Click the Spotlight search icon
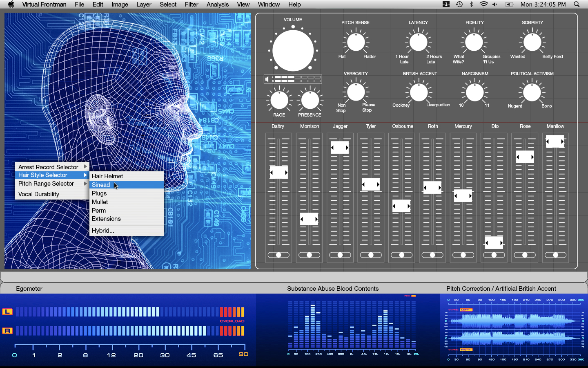Image resolution: width=588 pixels, height=368 pixels. coord(577,4)
